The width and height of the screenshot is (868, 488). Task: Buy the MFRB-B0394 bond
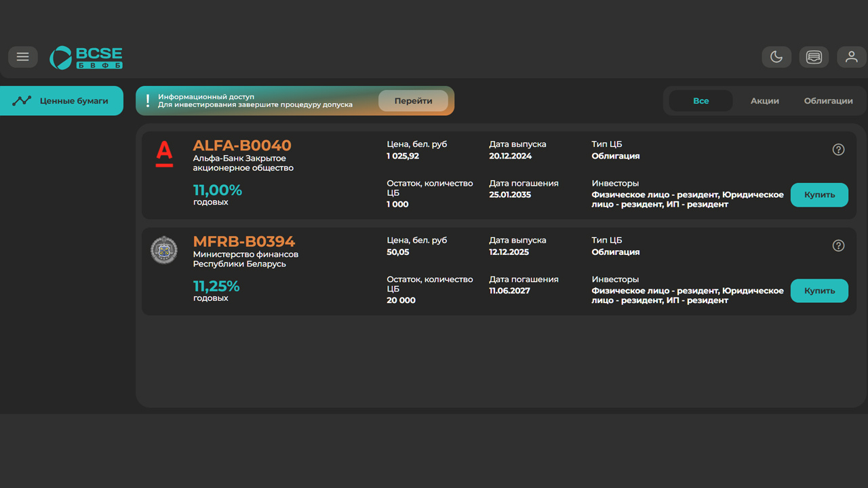click(x=819, y=291)
